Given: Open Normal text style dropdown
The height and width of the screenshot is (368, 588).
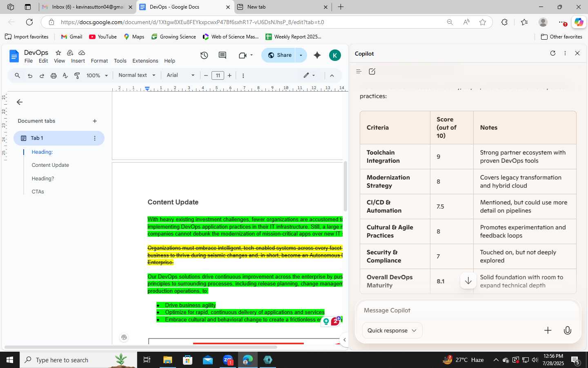Looking at the screenshot, I should click(x=137, y=76).
